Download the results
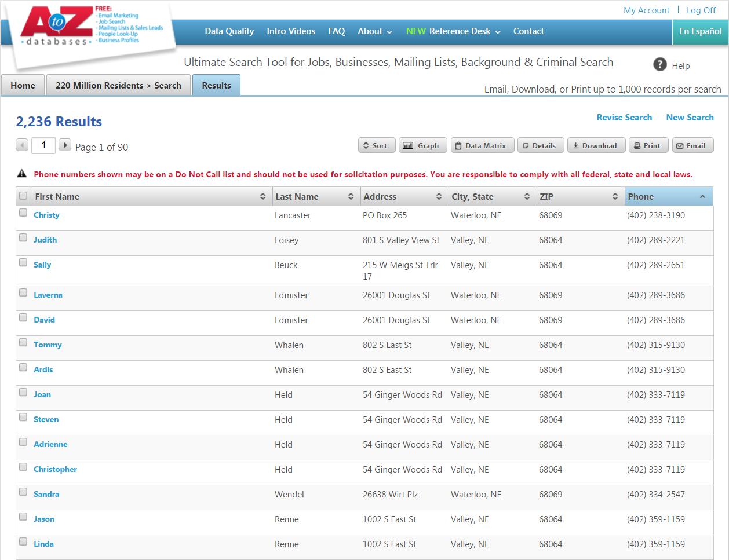This screenshot has width=729, height=560. click(x=596, y=145)
